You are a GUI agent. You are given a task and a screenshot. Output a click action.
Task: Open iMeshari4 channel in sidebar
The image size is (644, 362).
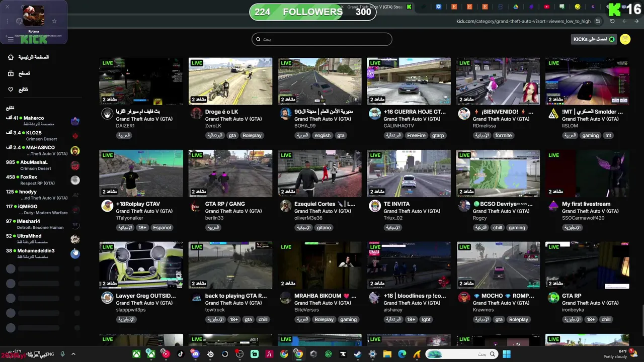point(43,224)
